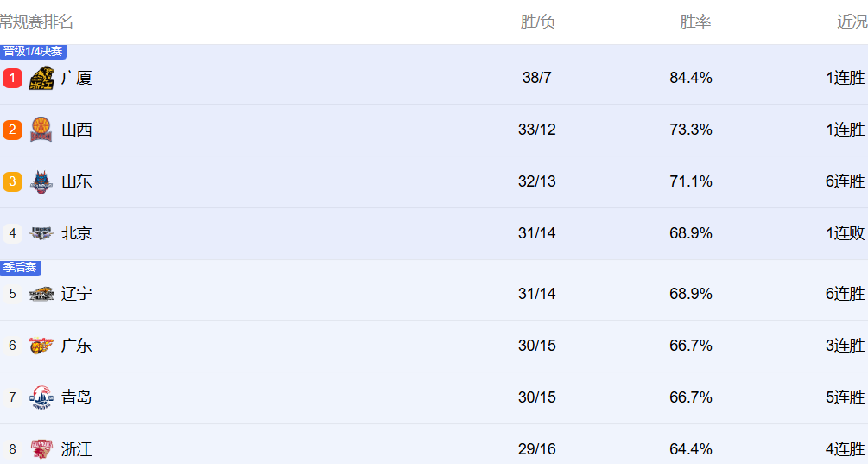
Task: Sort by the 胜率 column header
Action: [x=695, y=22]
